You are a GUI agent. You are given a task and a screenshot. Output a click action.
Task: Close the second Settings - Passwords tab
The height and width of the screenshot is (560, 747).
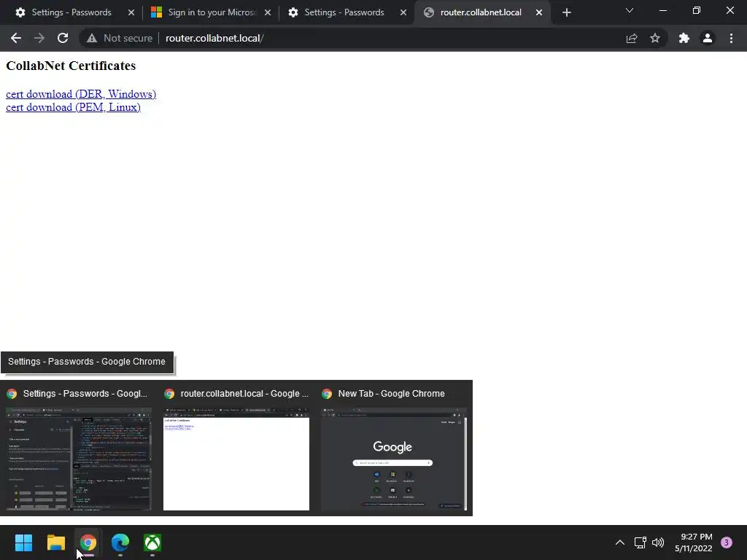tap(403, 12)
